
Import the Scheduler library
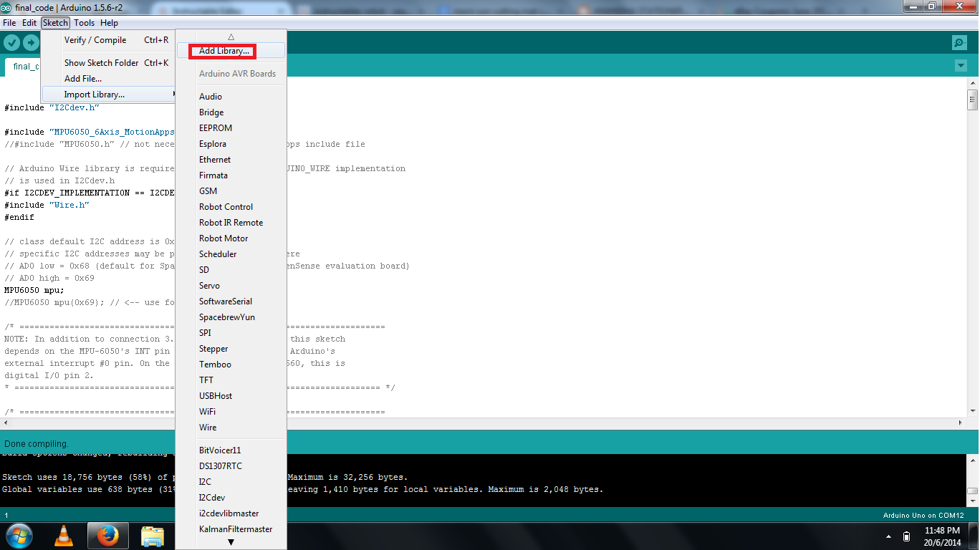tap(231, 254)
